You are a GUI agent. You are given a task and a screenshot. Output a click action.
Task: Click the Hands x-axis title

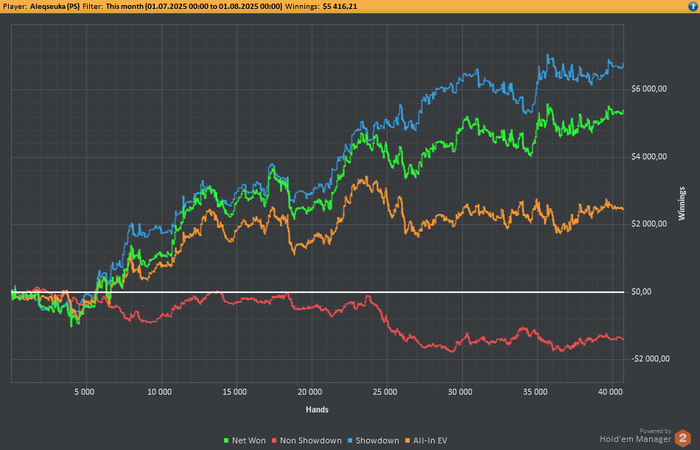tap(317, 410)
